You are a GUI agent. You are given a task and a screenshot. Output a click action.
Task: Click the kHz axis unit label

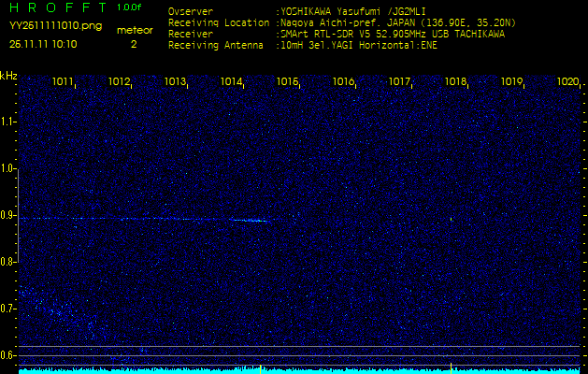(x=8, y=75)
